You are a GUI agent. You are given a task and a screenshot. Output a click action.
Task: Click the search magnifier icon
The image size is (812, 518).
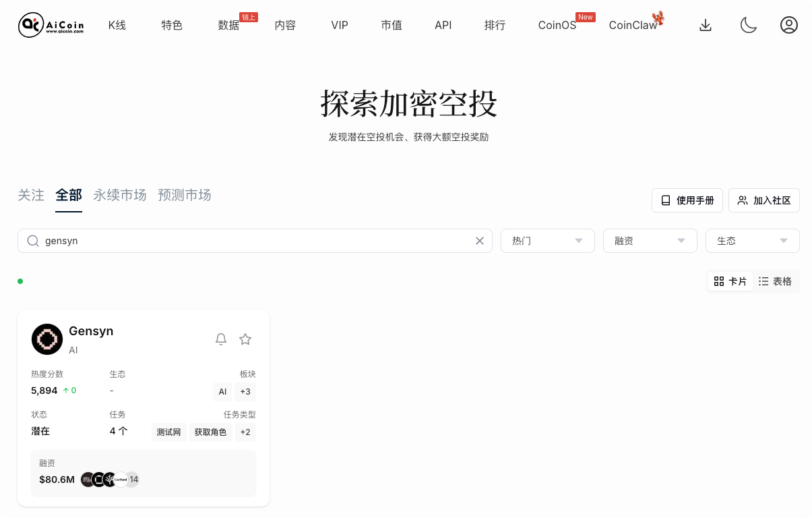pos(32,241)
